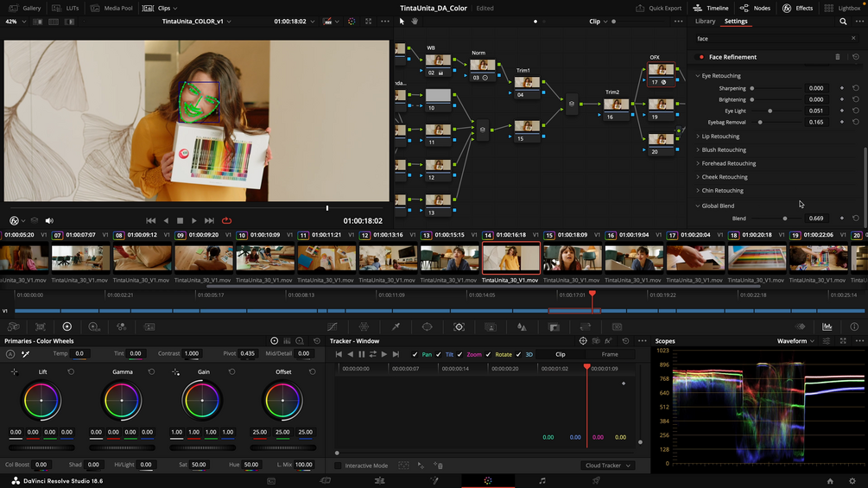868x488 pixels.
Task: Adjust the Eye Light slider
Action: pos(770,111)
